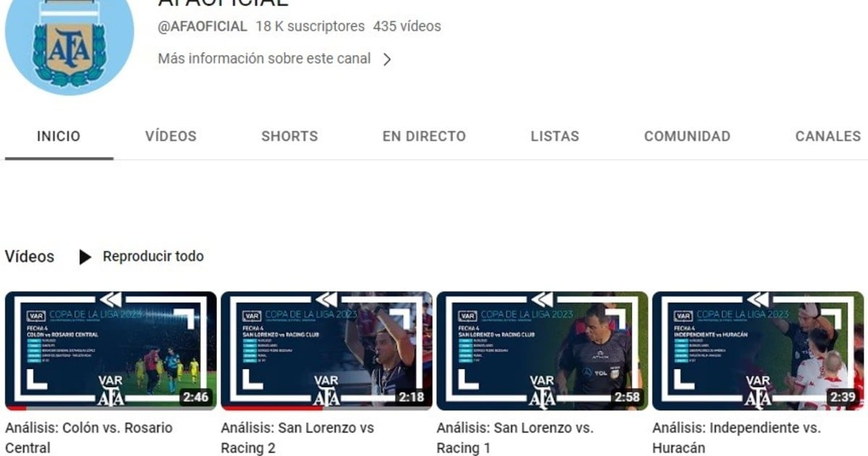Go to the SHORTS tab
Screen dimensions: 868x456
(289, 136)
